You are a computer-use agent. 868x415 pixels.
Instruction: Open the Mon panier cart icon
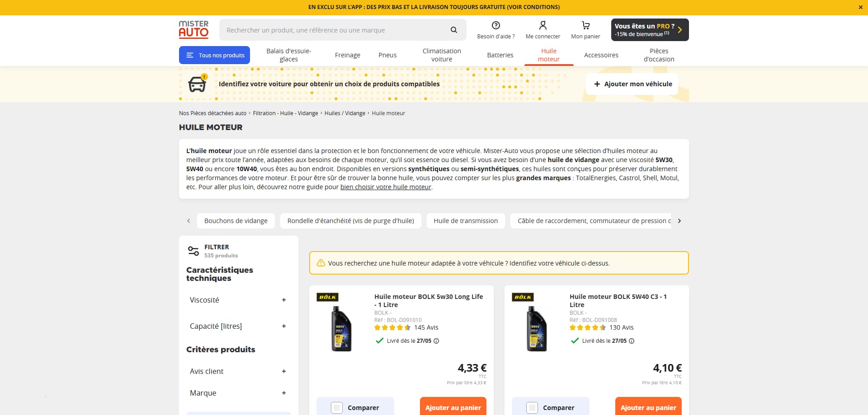point(585,25)
